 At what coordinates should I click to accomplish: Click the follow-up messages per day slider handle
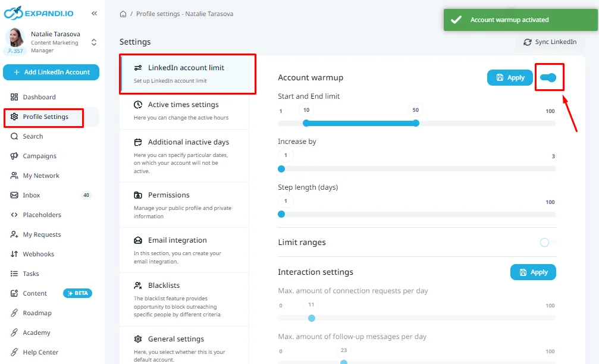(344, 362)
